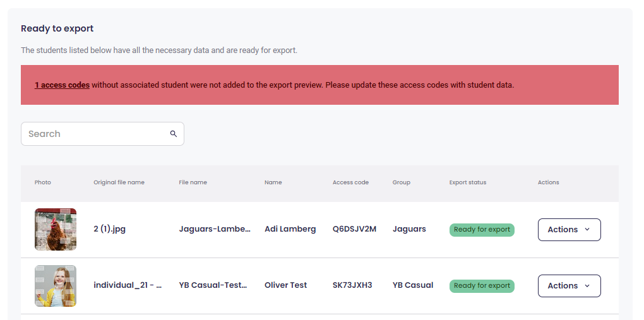Open the chicken photo thumbnail
The width and height of the screenshot is (644, 320).
pos(56,230)
